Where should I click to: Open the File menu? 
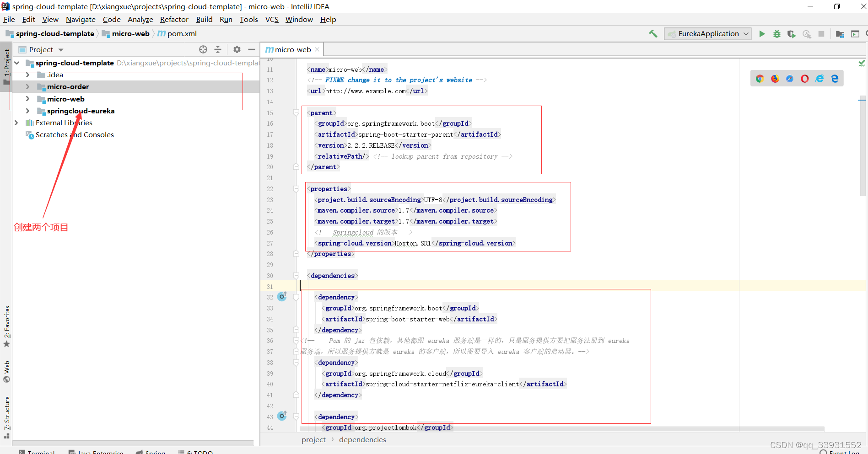click(9, 20)
